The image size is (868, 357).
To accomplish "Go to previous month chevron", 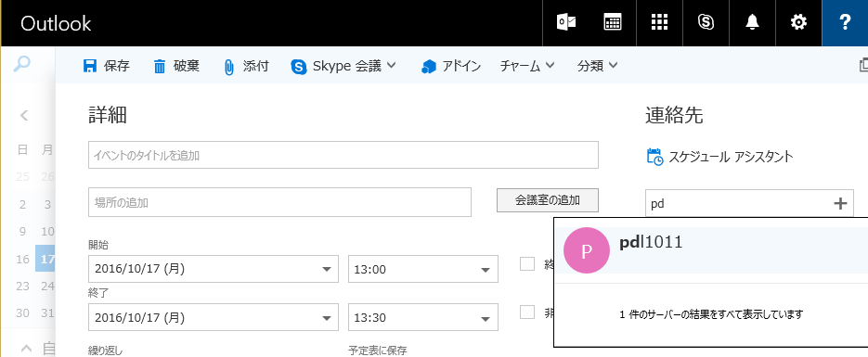I will 24,116.
